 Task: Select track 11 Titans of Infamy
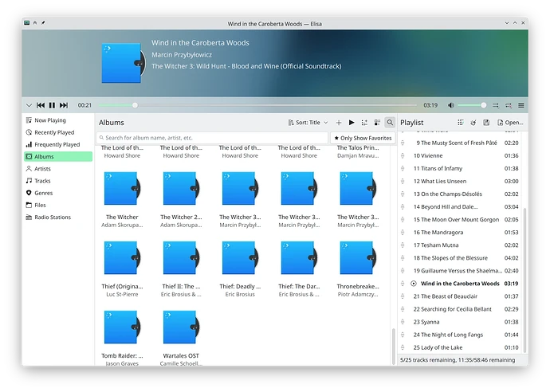tap(460, 169)
